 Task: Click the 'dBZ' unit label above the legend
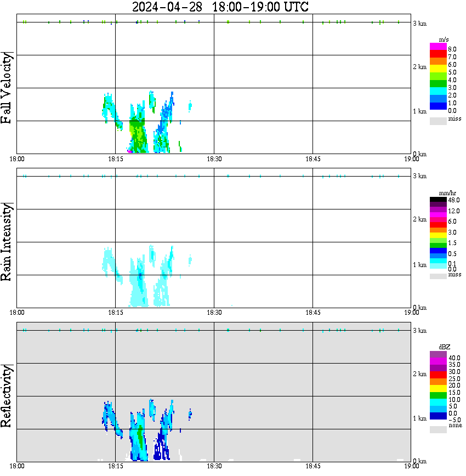click(x=444, y=347)
